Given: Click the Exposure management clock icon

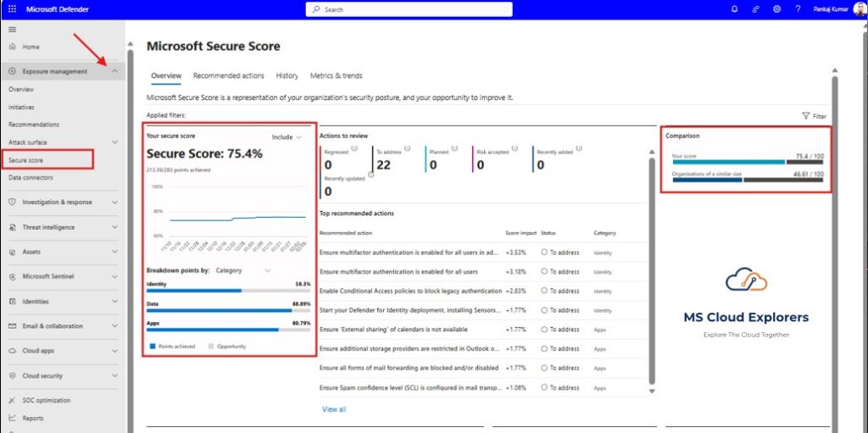Looking at the screenshot, I should coord(12,71).
